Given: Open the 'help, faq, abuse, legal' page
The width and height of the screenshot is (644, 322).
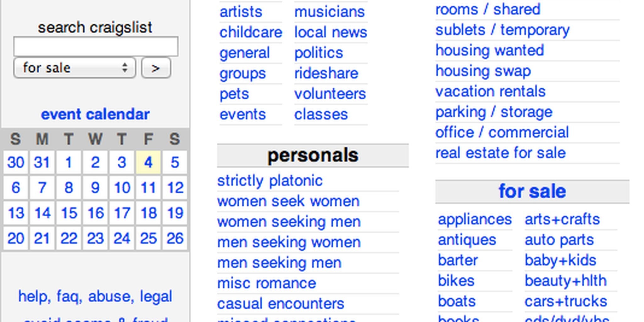Looking at the screenshot, I should click(x=95, y=295).
